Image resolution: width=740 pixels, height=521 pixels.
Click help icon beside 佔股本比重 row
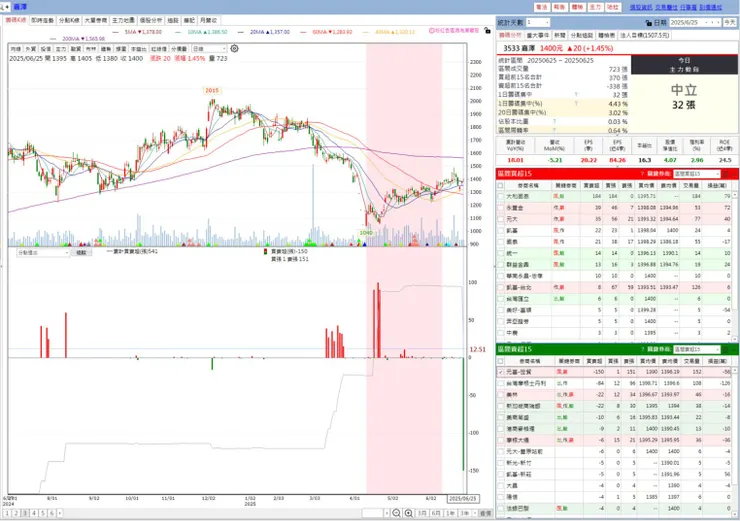[x=555, y=121]
